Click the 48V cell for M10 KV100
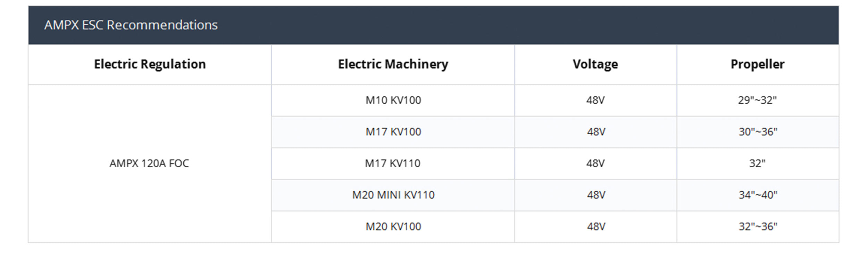Viewport: 868px width, 257px height. 595,100
